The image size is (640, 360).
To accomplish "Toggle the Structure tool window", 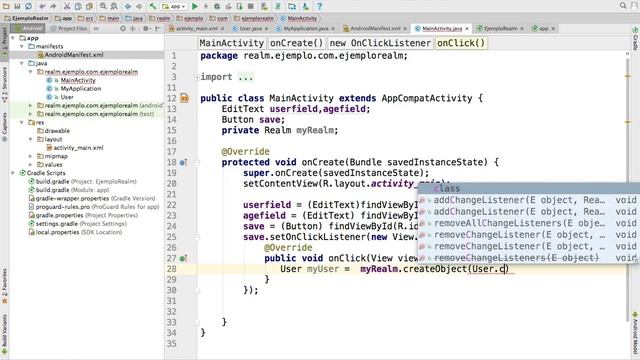I will coord(4,85).
